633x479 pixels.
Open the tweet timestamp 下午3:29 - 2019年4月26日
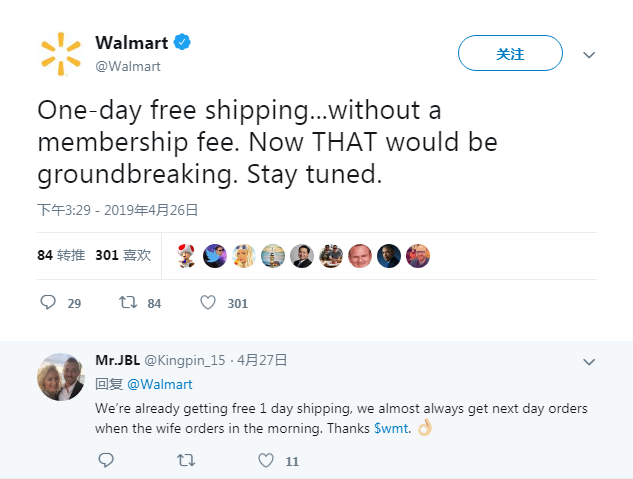tap(118, 210)
